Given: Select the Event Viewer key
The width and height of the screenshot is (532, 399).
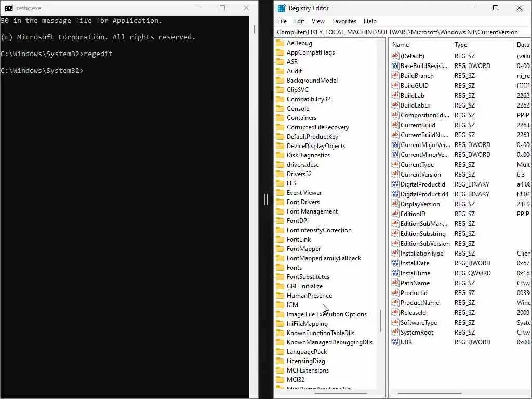Looking at the screenshot, I should pyautogui.click(x=304, y=193).
